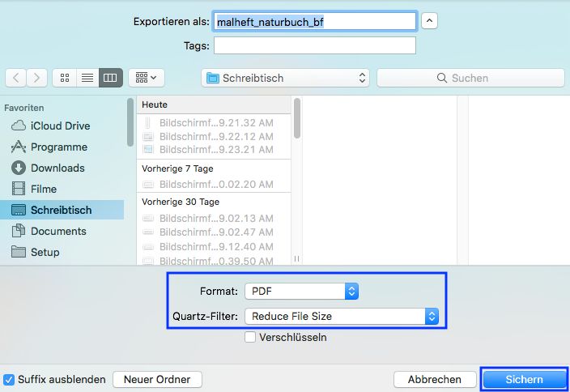Screen dimensions: 570x392
Task: Select file Bildschirmf...9.02.13 AM
Action: [x=214, y=219]
